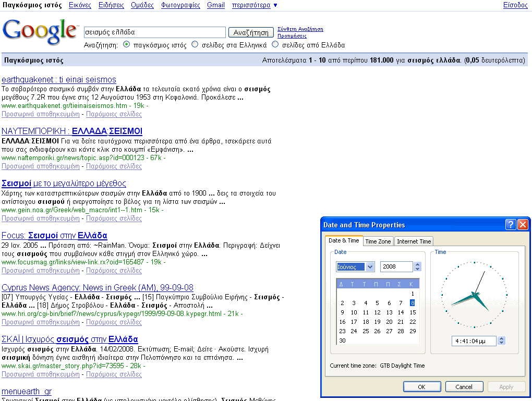Viewport: 532px width, 401px height.
Task: Switch to the Internet Time tab
Action: click(414, 241)
